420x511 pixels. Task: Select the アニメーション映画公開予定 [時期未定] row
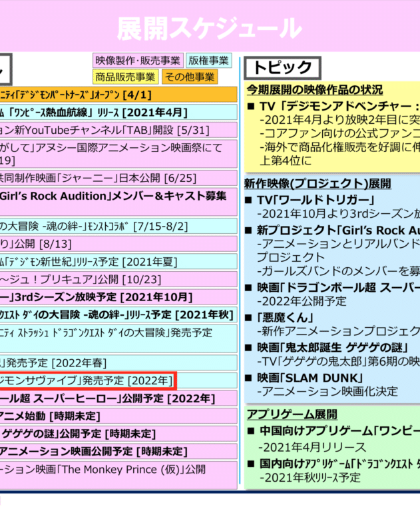[x=118, y=451]
